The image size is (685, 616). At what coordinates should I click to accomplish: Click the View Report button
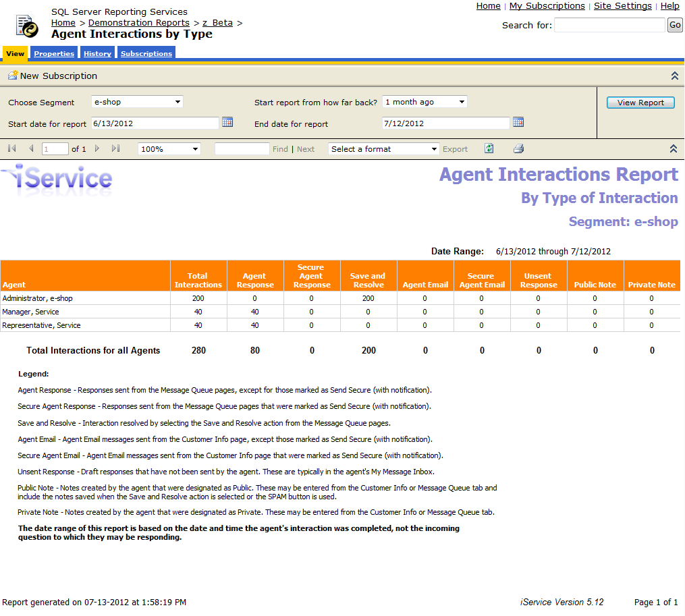640,103
